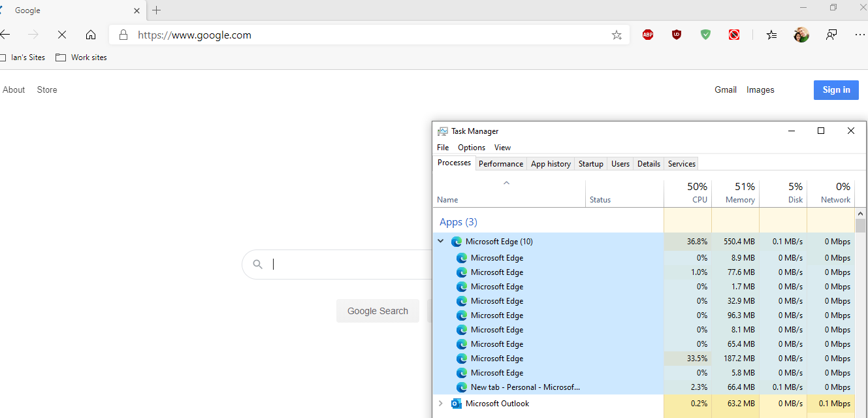The height and width of the screenshot is (418, 868).
Task: Open the Options menu in Task Manager
Action: click(472, 148)
